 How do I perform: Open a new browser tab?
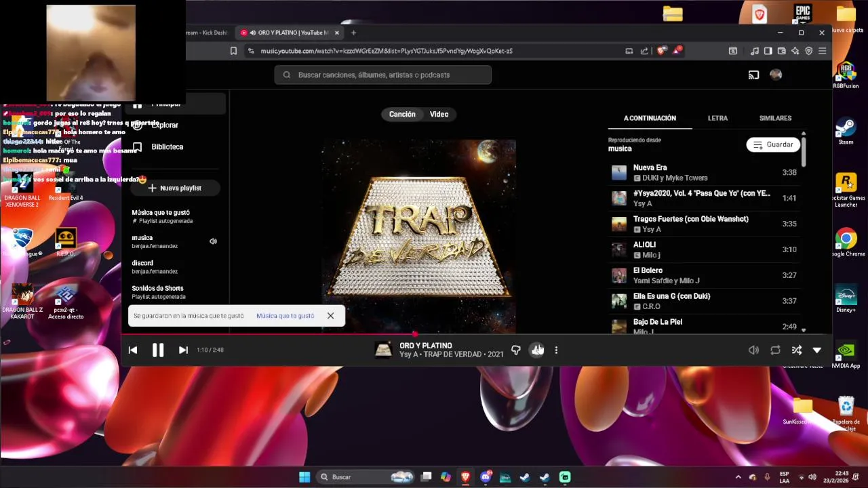353,33
